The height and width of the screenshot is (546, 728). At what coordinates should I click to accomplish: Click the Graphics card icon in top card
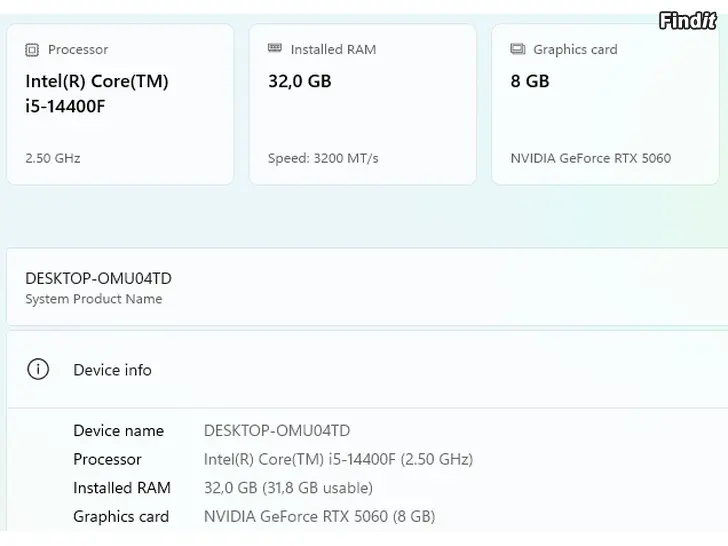point(518,49)
